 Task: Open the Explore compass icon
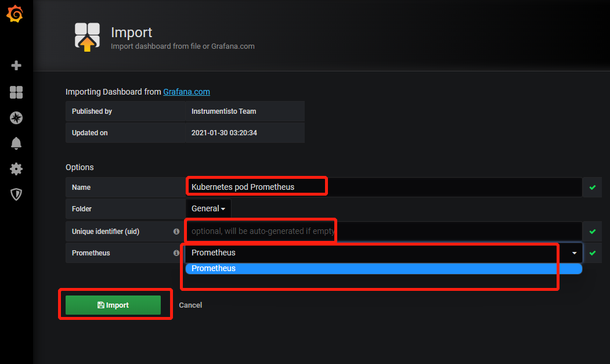[x=16, y=118]
